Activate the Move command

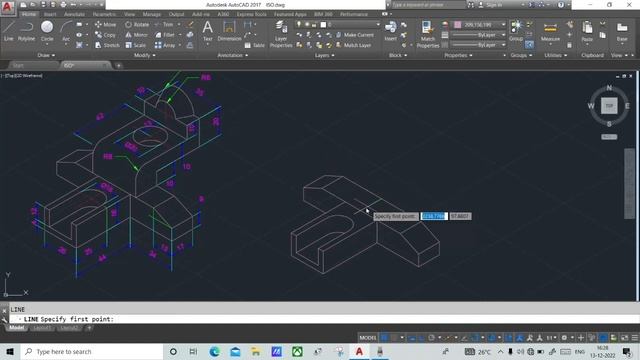(105, 24)
